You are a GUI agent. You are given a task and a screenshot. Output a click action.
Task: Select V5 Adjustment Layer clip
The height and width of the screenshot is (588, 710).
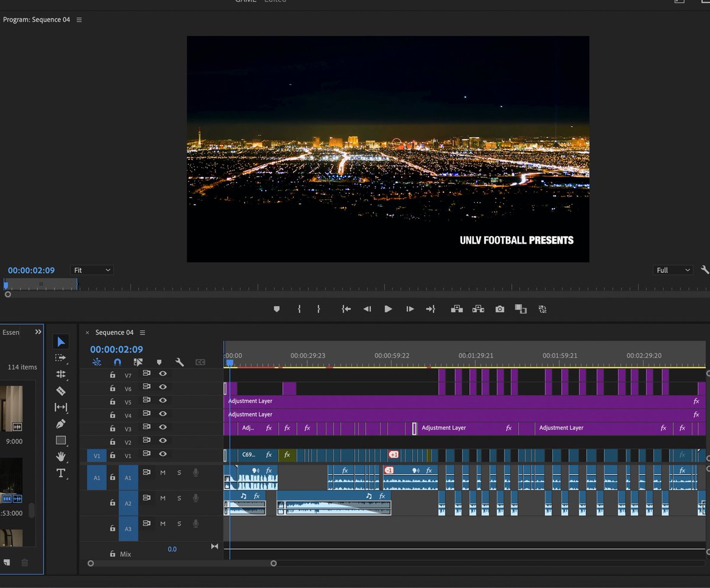click(464, 401)
